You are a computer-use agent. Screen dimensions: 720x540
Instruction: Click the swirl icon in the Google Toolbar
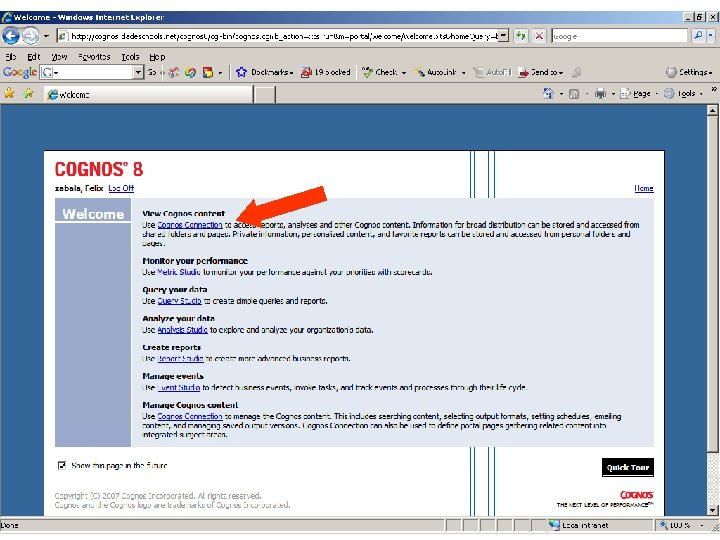coord(190,72)
